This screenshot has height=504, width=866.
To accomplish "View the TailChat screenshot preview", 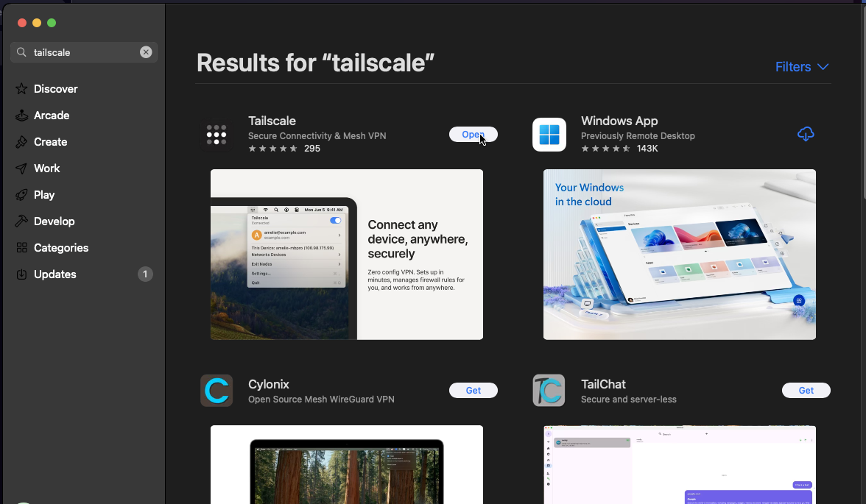I will coord(679,464).
